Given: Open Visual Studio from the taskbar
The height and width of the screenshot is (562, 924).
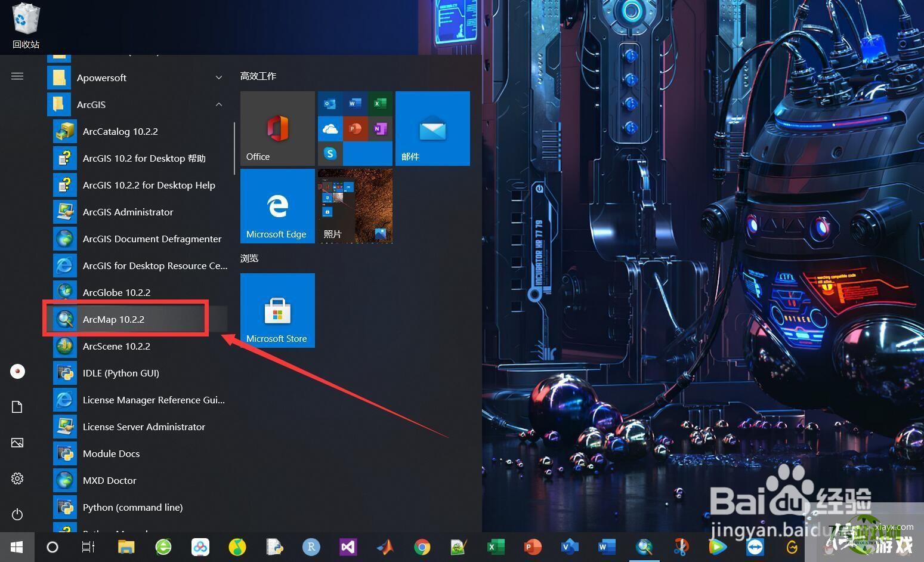Looking at the screenshot, I should [348, 546].
